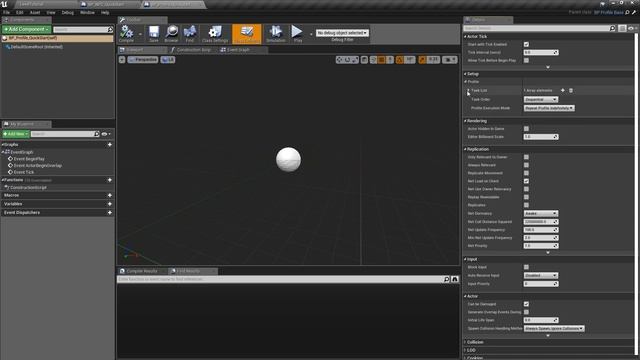
Task: Click Find Results search magnifier icon
Action: (x=446, y=279)
